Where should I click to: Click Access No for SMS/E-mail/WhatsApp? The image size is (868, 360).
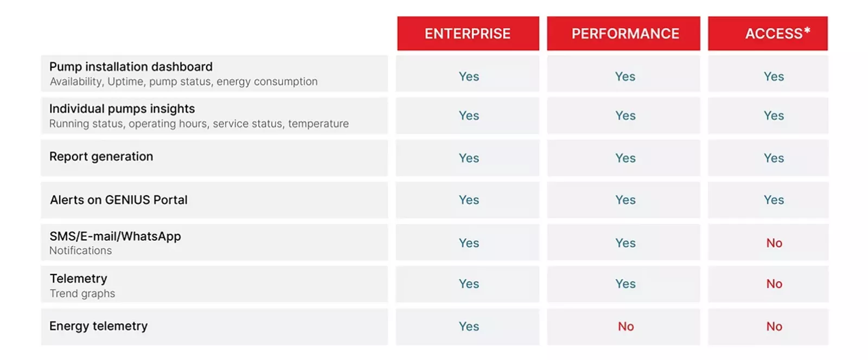pyautogui.click(x=774, y=243)
